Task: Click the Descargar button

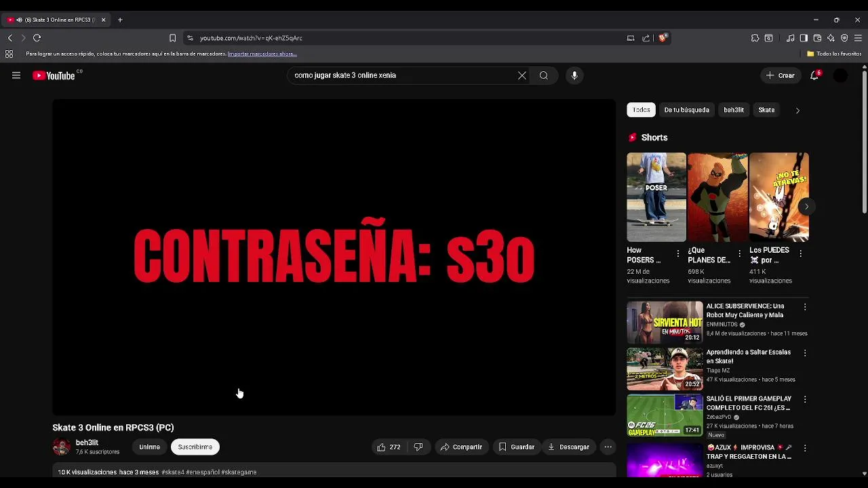Action: click(x=568, y=447)
